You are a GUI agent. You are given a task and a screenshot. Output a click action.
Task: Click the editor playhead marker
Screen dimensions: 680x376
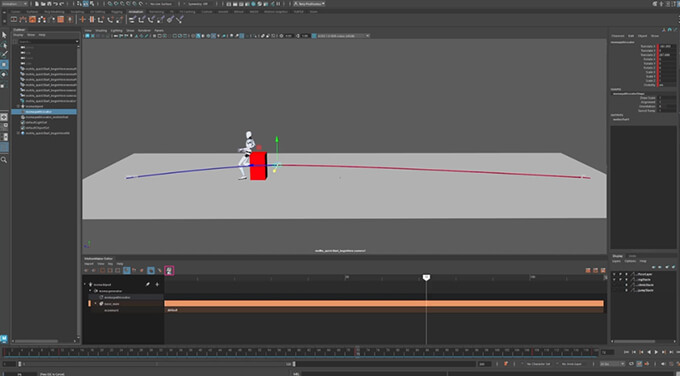(426, 277)
